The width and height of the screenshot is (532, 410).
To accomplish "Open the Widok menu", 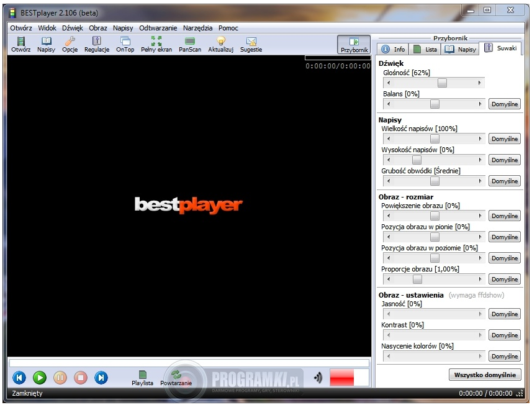I will (x=47, y=28).
